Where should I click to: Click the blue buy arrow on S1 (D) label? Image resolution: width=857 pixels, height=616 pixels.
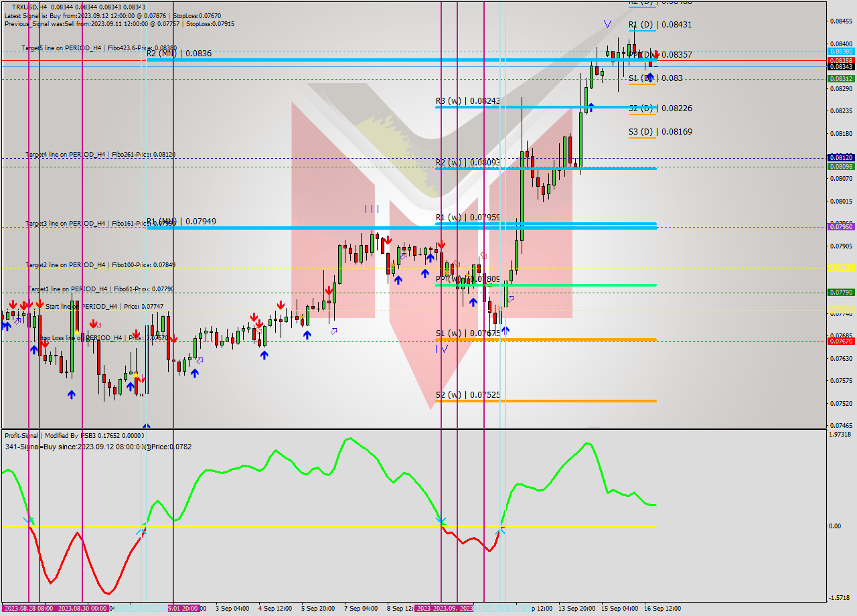(x=649, y=78)
